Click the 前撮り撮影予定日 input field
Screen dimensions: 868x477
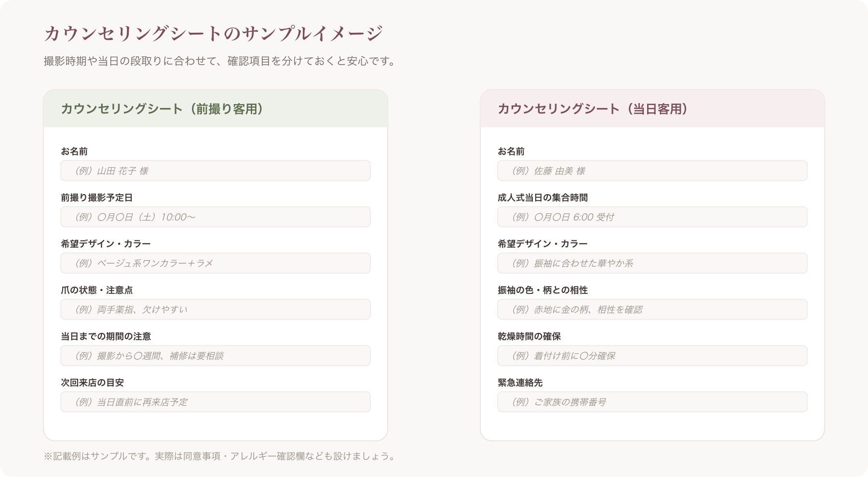216,217
